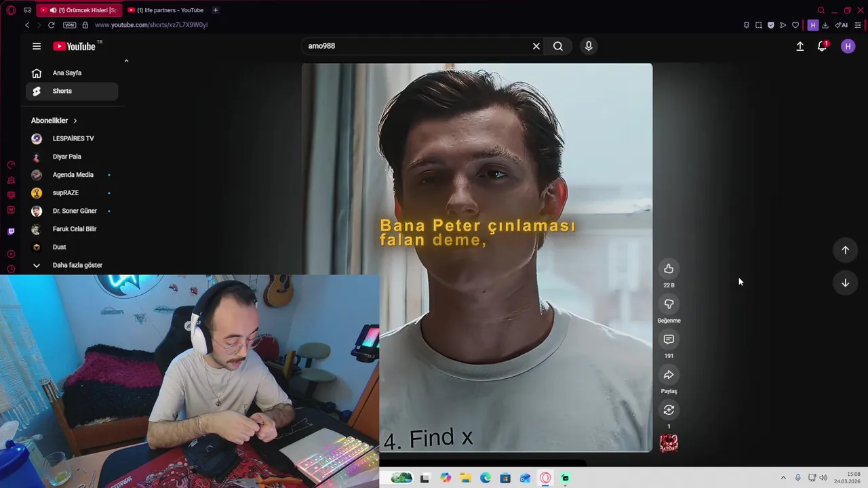Switch to the Örümcek Hisleri tab
Screen dimensions: 868x488
pos(79,10)
